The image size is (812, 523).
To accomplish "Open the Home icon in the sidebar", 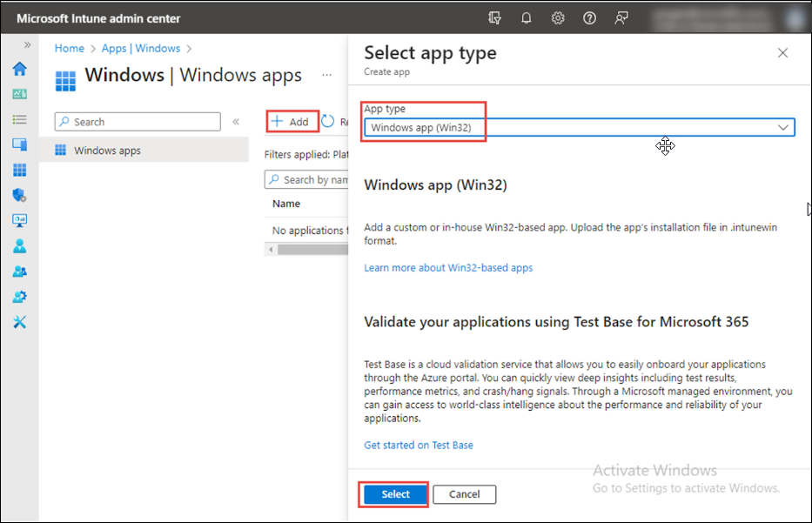I will 19,70.
